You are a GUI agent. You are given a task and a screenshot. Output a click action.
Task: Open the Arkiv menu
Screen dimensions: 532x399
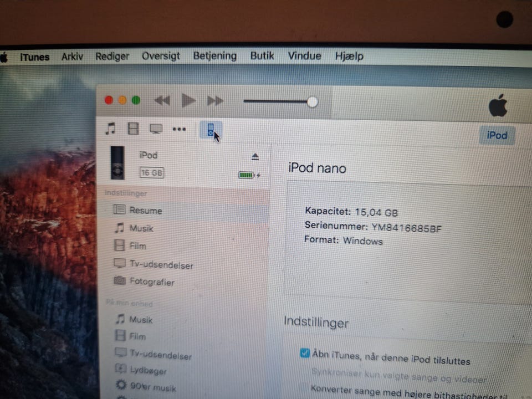tap(72, 57)
